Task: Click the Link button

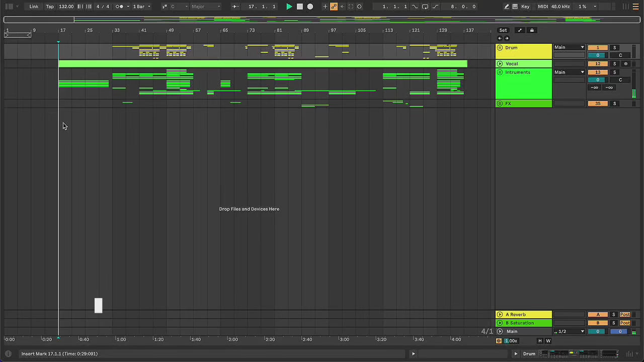Action: pos(34,7)
